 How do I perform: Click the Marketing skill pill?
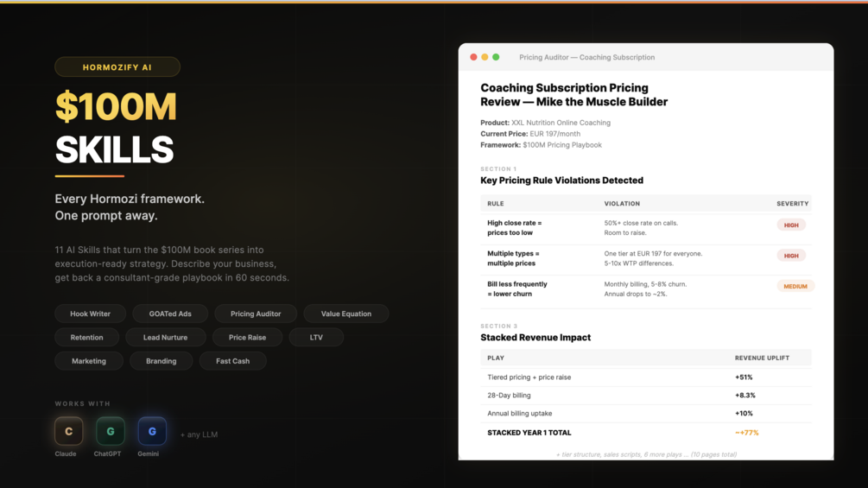pyautogui.click(x=89, y=361)
